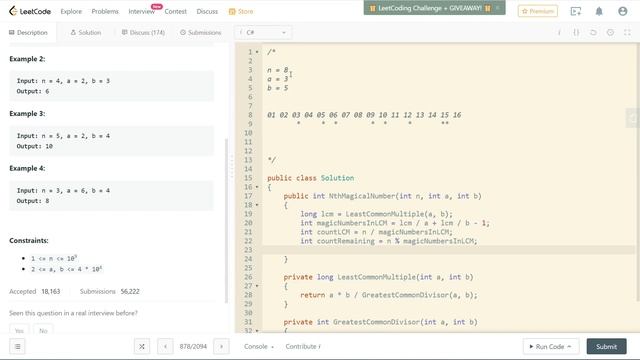Open the problem list icon
Screen dimensions: 640x360
pyautogui.click(x=17, y=347)
